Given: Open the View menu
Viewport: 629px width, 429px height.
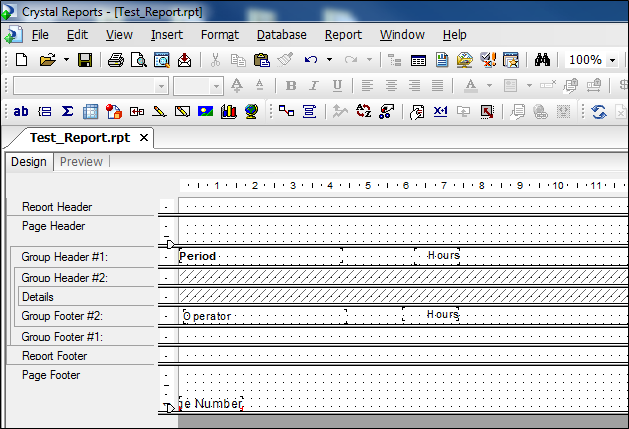Looking at the screenshot, I should 119,35.
